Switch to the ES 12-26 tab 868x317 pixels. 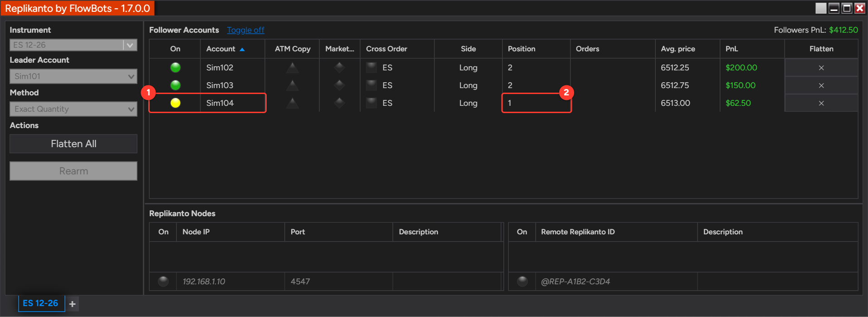(41, 303)
